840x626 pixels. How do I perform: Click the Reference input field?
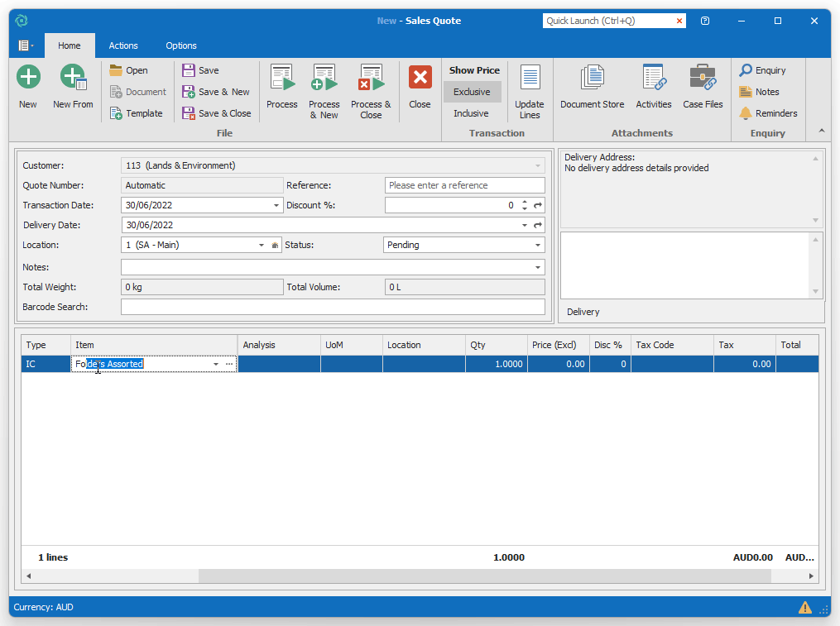pyautogui.click(x=464, y=185)
